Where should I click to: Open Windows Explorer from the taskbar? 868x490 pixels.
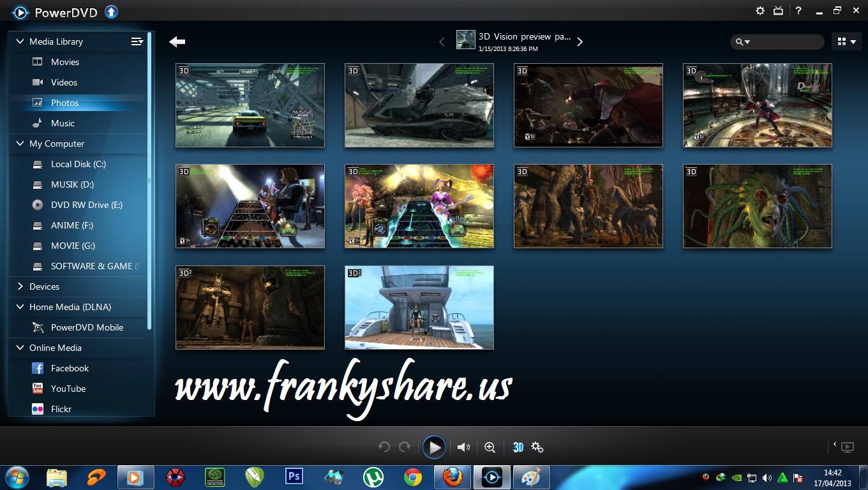click(x=57, y=477)
